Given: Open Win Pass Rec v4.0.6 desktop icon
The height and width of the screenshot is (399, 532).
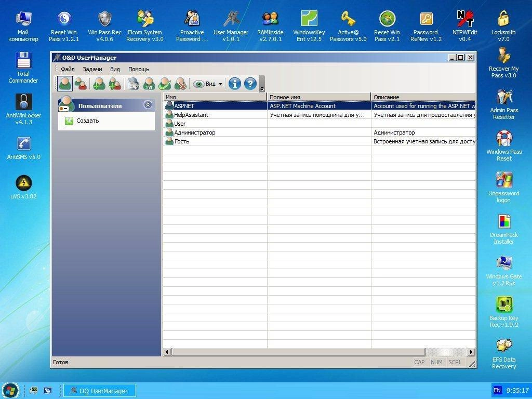Looking at the screenshot, I should coord(104,26).
